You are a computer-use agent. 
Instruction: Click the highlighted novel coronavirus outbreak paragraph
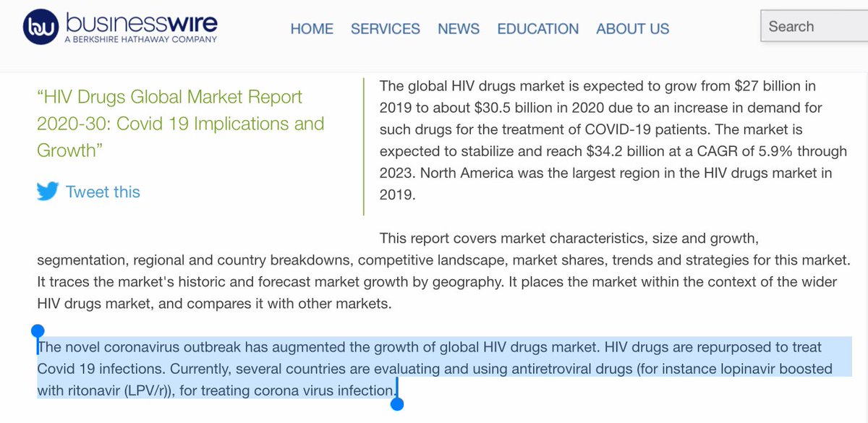click(434, 369)
